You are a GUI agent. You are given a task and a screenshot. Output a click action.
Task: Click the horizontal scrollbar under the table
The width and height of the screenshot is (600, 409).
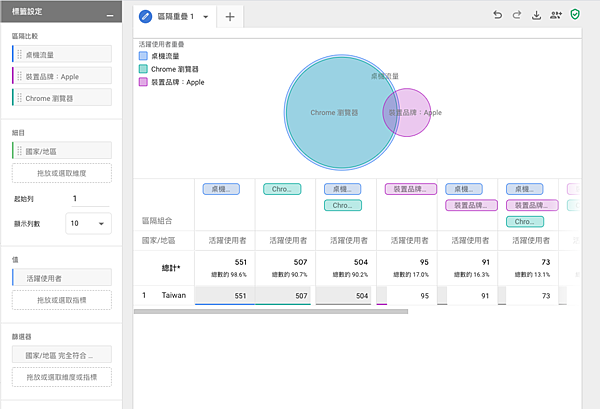coord(271,311)
